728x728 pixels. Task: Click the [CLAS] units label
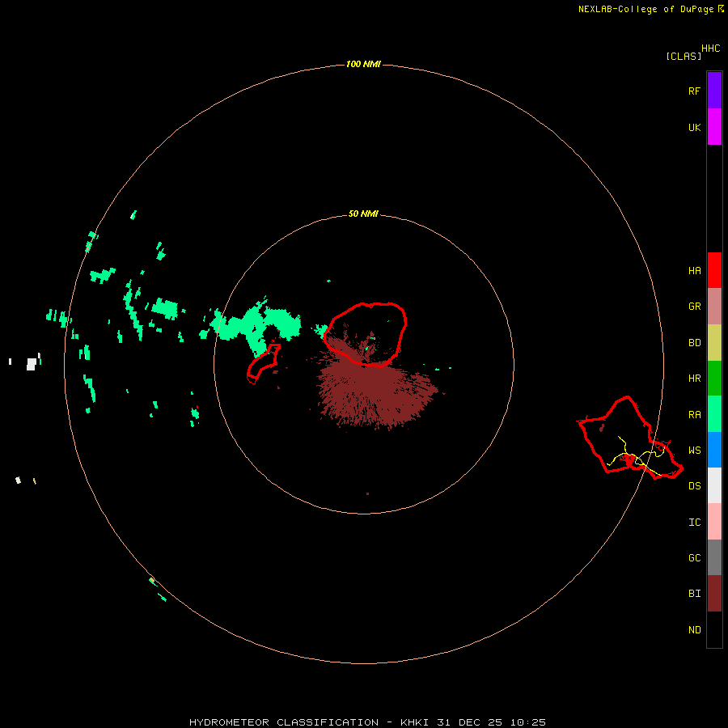pyautogui.click(x=684, y=56)
